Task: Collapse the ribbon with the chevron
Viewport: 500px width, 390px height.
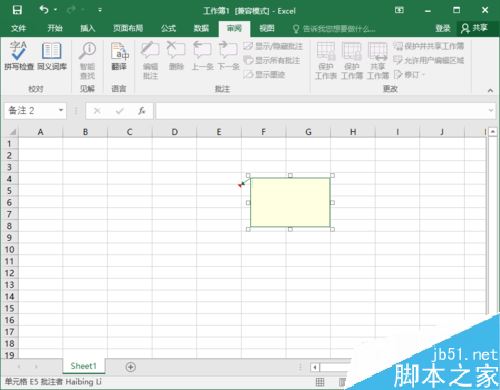Action: point(490,90)
